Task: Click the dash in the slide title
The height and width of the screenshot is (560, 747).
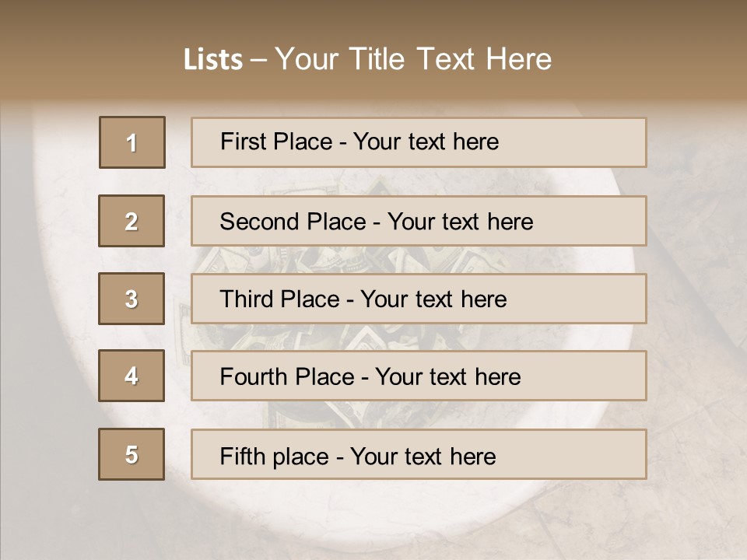Action: click(x=259, y=60)
